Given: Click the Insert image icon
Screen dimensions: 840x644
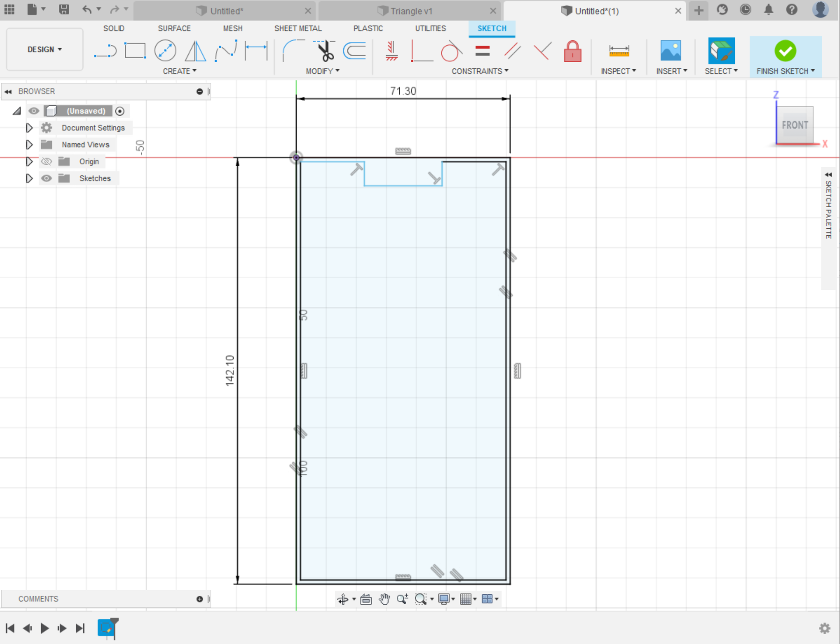Looking at the screenshot, I should (x=671, y=51).
